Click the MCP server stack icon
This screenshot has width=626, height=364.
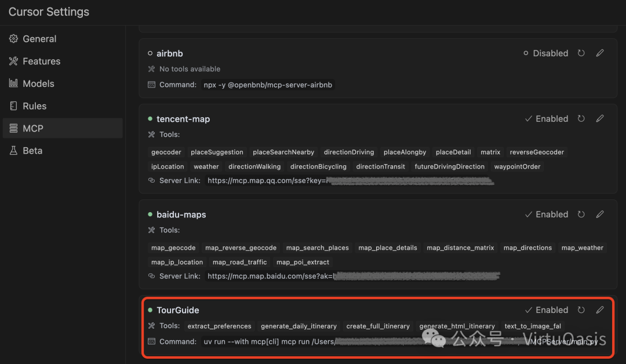pos(13,128)
